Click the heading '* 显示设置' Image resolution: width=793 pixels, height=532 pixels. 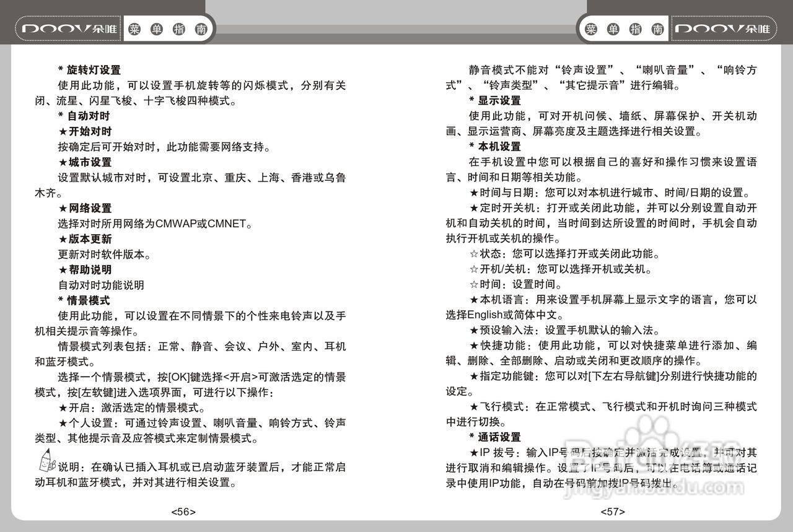point(495,100)
